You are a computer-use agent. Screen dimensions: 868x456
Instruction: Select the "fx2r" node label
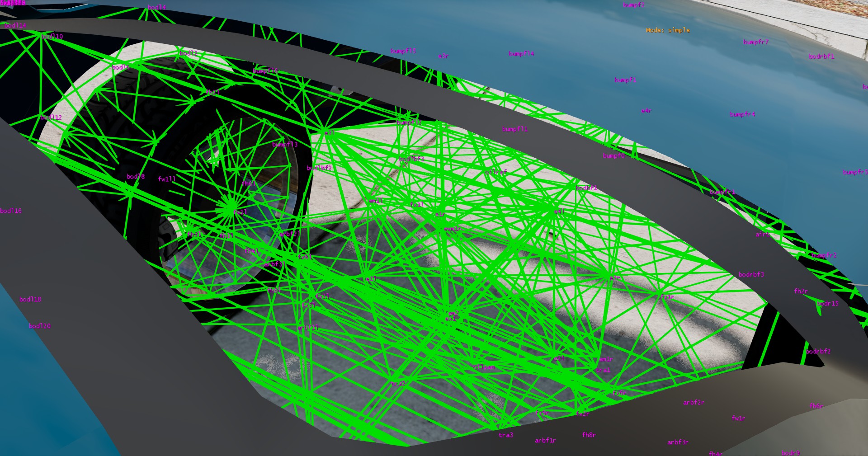[x=582, y=414]
